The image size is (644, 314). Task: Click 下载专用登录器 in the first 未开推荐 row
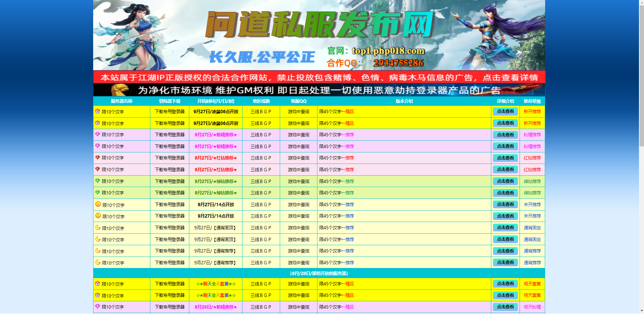pos(170,205)
